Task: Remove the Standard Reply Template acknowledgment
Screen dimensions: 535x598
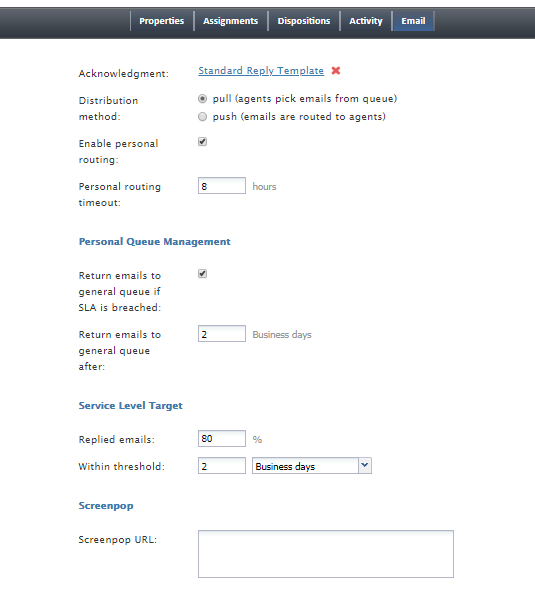Action: click(x=336, y=71)
